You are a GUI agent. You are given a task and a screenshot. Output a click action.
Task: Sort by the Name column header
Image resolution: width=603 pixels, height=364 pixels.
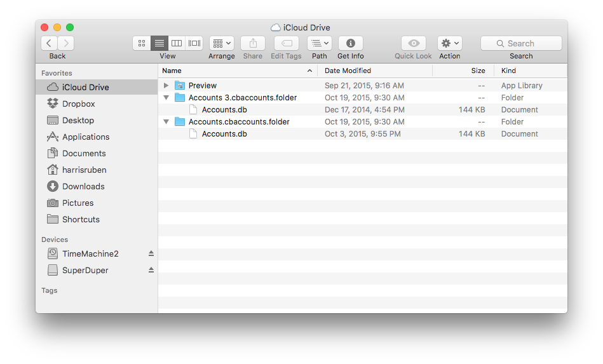pos(237,71)
